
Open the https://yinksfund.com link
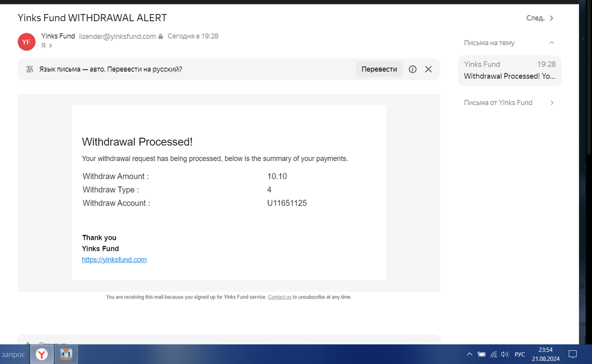point(114,260)
